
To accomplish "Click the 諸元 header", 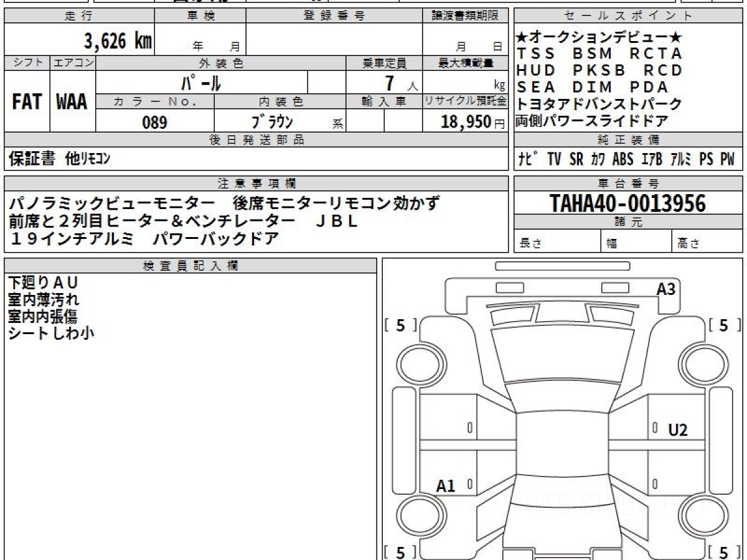I will pyautogui.click(x=629, y=222).
